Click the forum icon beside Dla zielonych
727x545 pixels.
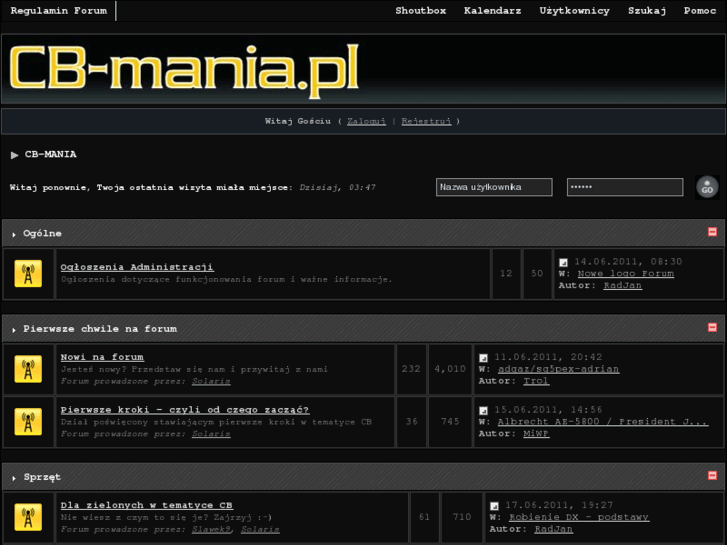tap(28, 517)
